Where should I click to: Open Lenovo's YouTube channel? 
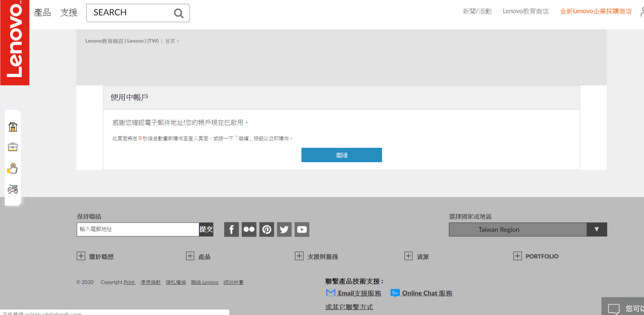click(x=302, y=230)
